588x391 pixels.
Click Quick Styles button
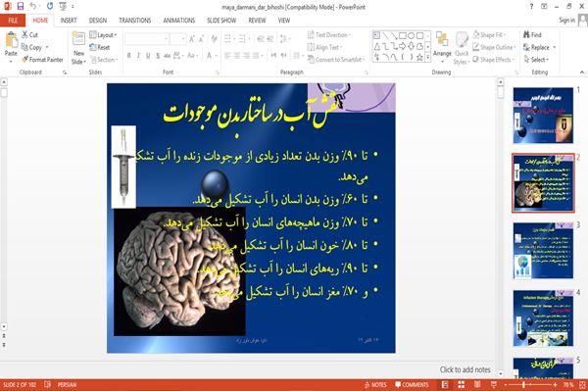tap(462, 48)
